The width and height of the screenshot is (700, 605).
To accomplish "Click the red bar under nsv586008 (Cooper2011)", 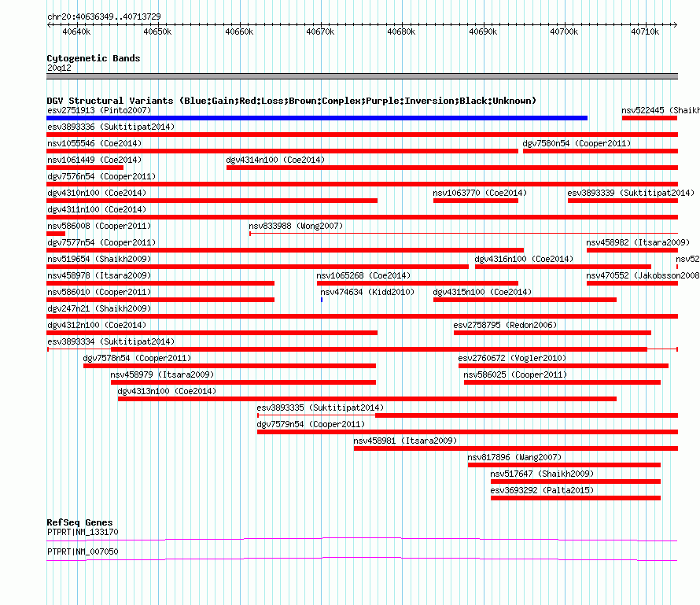I will tap(56, 234).
